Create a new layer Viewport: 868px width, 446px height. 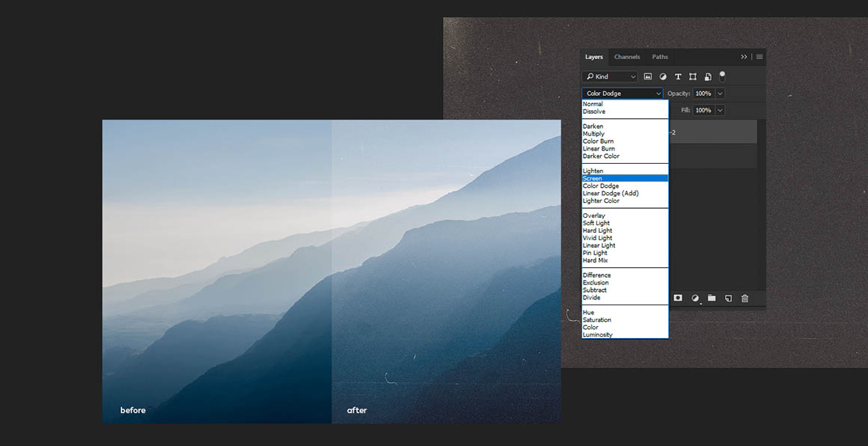click(x=728, y=298)
